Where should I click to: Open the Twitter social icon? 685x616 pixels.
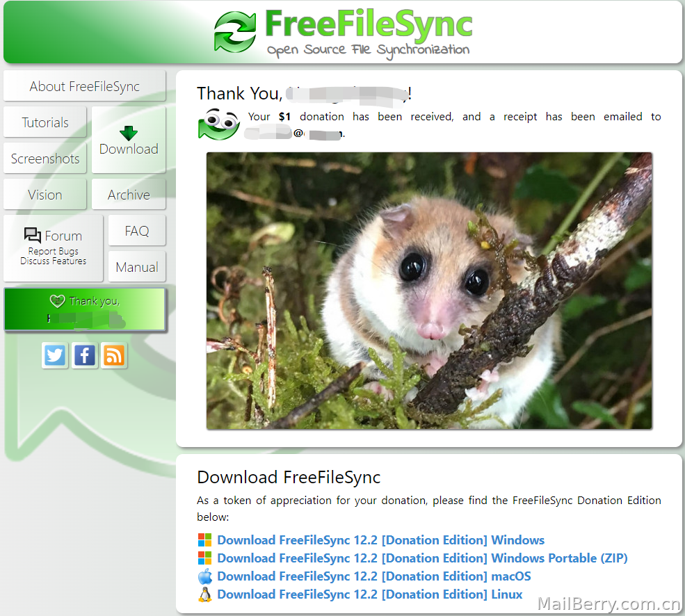click(55, 355)
